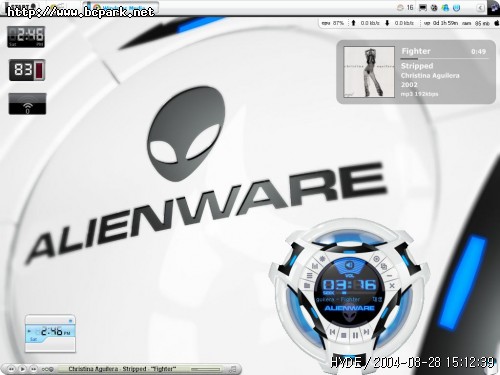Stop playback in the Alienware player
500x375 pixels.
tap(344, 335)
